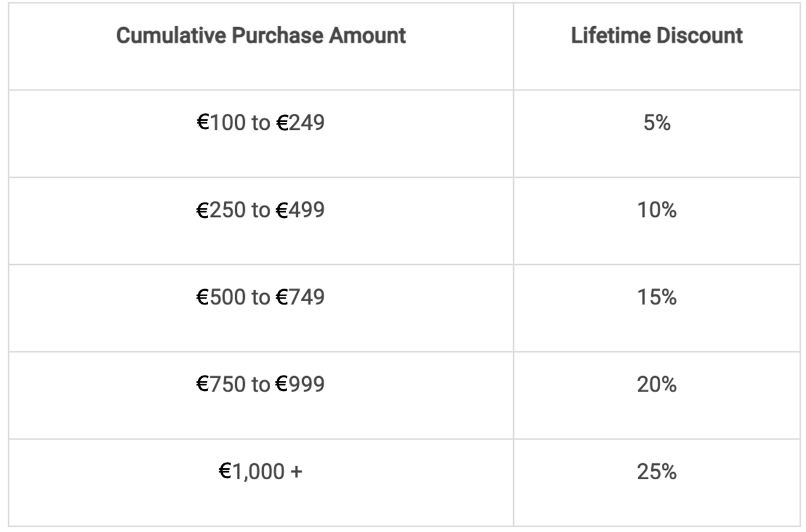This screenshot has height=532, width=806.
Task: Click the €999 amount in the table
Action: point(301,384)
